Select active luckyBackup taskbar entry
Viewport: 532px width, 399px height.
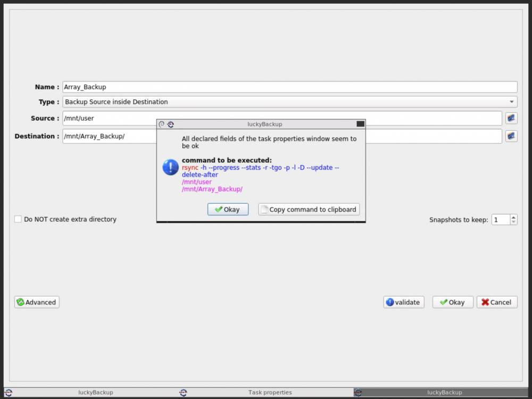(x=440, y=392)
